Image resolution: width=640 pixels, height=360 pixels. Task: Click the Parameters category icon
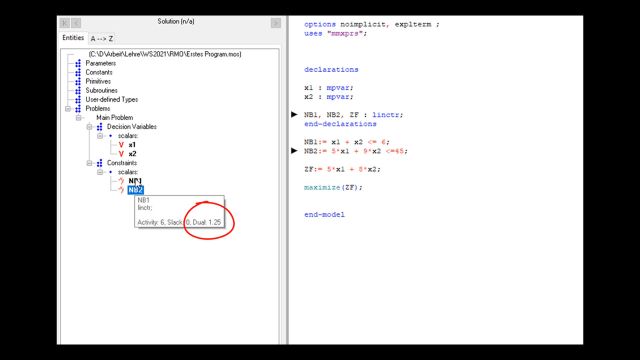coord(78,63)
